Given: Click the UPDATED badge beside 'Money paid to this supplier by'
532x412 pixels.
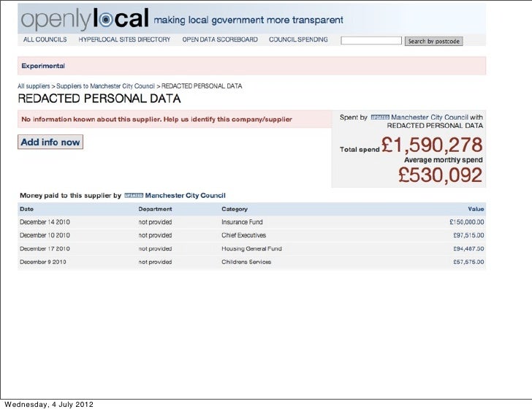Looking at the screenshot, I should pos(134,196).
